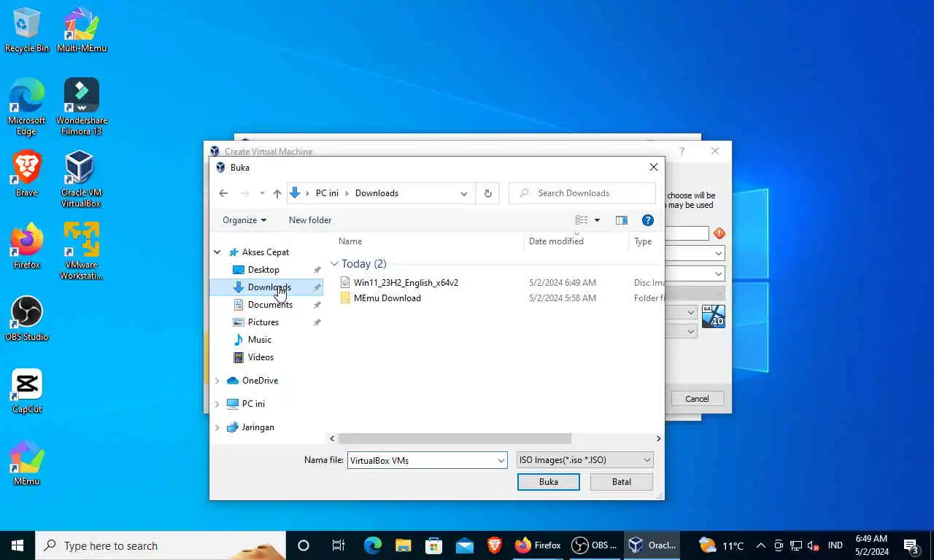
Task: Select the VMware Workstation desktop shortcut
Action: click(81, 251)
